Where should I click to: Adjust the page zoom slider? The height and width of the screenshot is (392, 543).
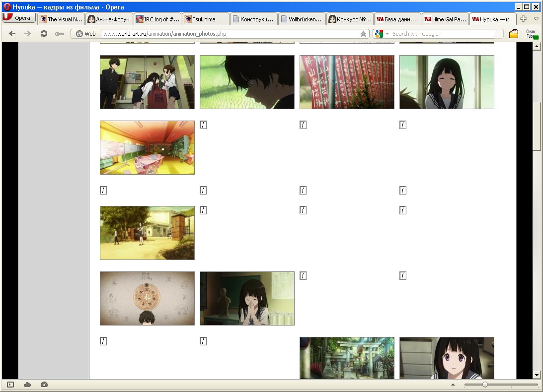[485, 385]
